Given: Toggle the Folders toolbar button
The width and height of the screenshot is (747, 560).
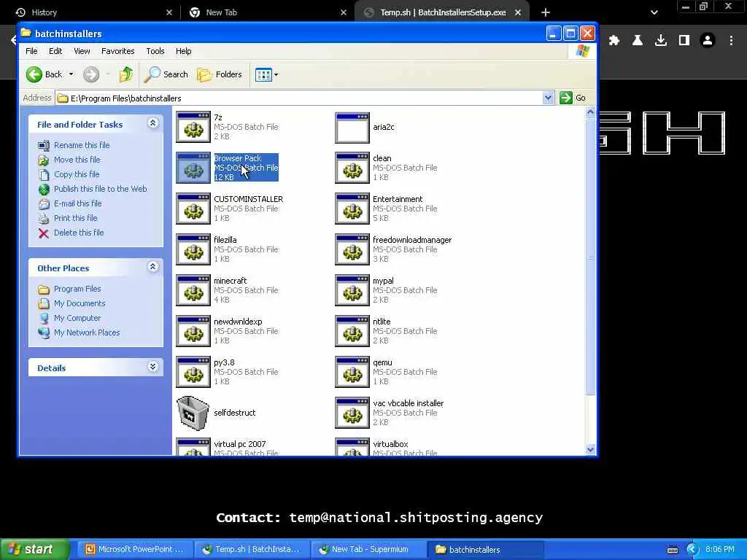Looking at the screenshot, I should [x=220, y=74].
